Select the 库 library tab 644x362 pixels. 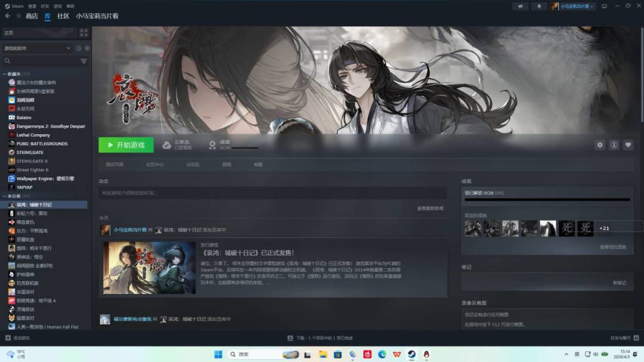point(48,16)
